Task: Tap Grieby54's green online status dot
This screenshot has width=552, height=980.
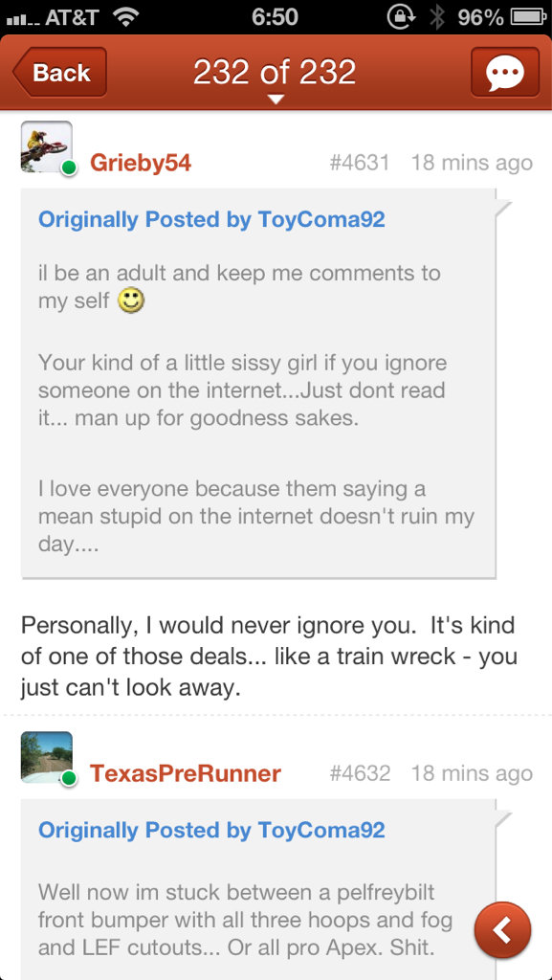Action: pos(69,168)
